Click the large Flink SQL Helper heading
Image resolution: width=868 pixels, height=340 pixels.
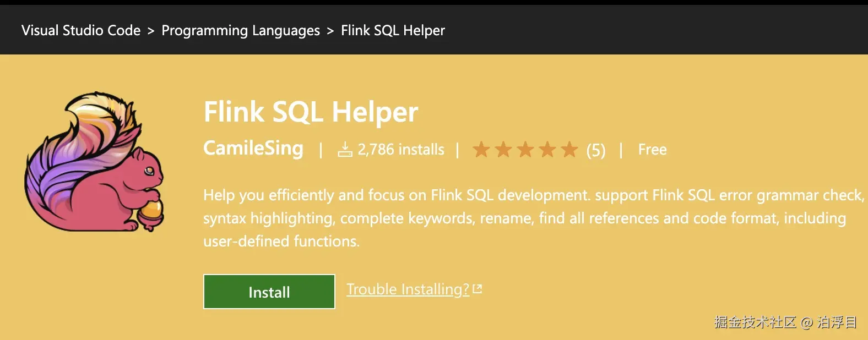tap(311, 112)
